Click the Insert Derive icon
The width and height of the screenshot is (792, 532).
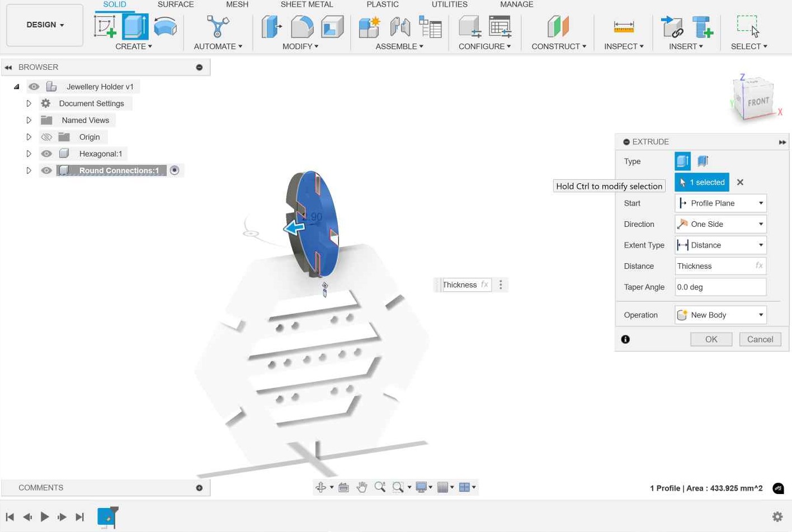click(x=672, y=26)
